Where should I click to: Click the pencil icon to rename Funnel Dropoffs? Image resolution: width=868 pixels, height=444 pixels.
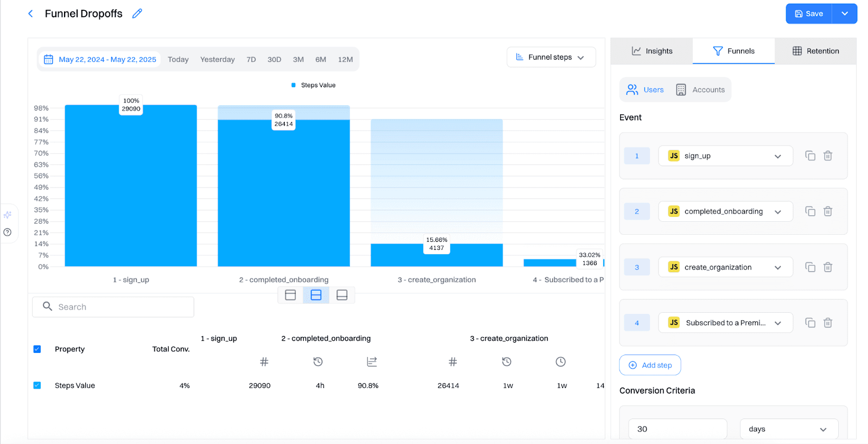point(137,14)
